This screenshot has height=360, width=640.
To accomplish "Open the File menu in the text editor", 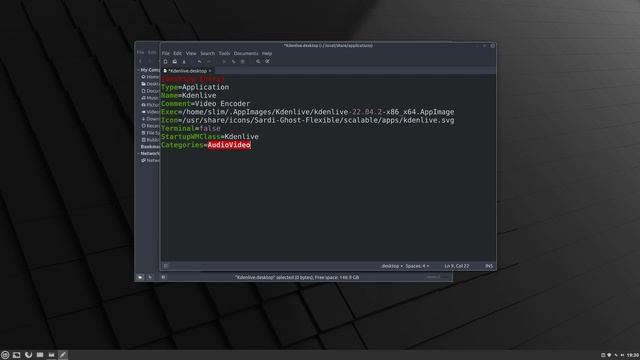I will coord(165,53).
